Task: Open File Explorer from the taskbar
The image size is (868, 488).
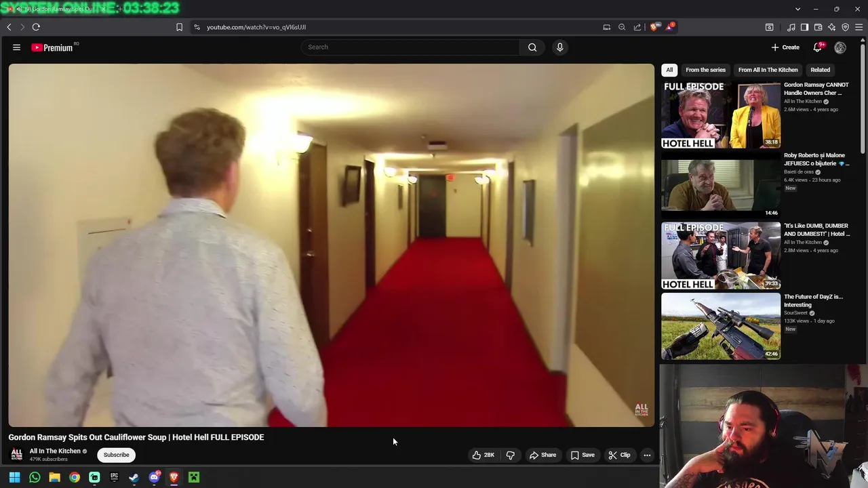Action: click(x=54, y=477)
